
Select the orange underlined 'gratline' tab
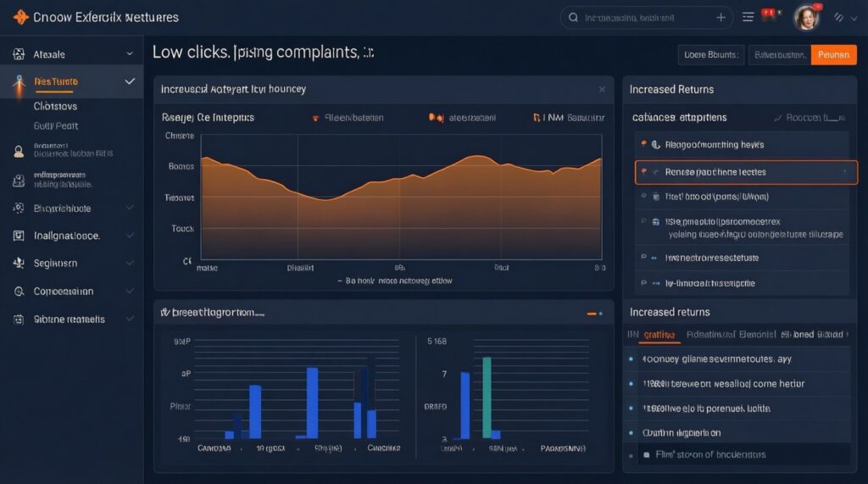point(659,336)
